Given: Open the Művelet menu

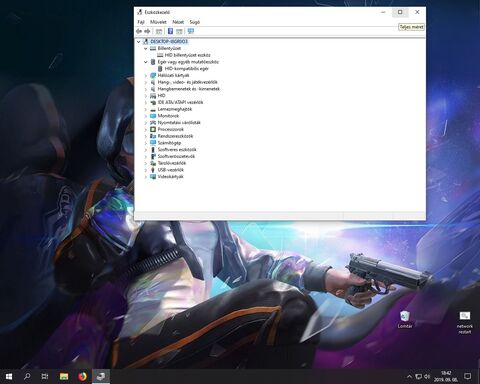Looking at the screenshot, I should (158, 22).
